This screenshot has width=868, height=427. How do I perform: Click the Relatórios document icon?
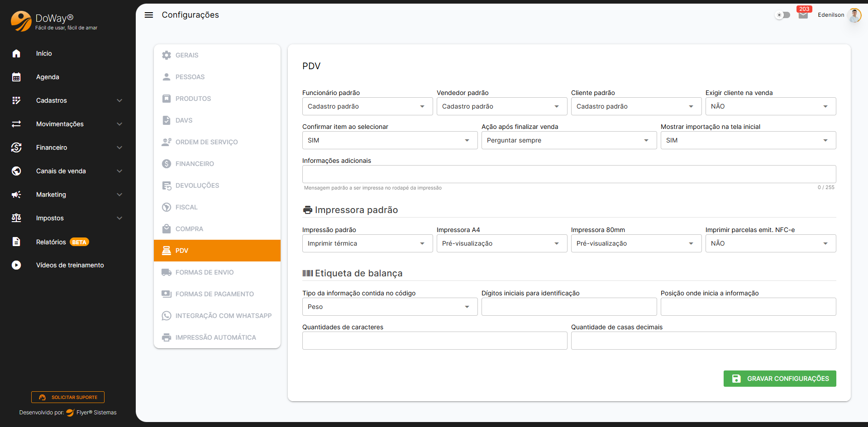(16, 242)
